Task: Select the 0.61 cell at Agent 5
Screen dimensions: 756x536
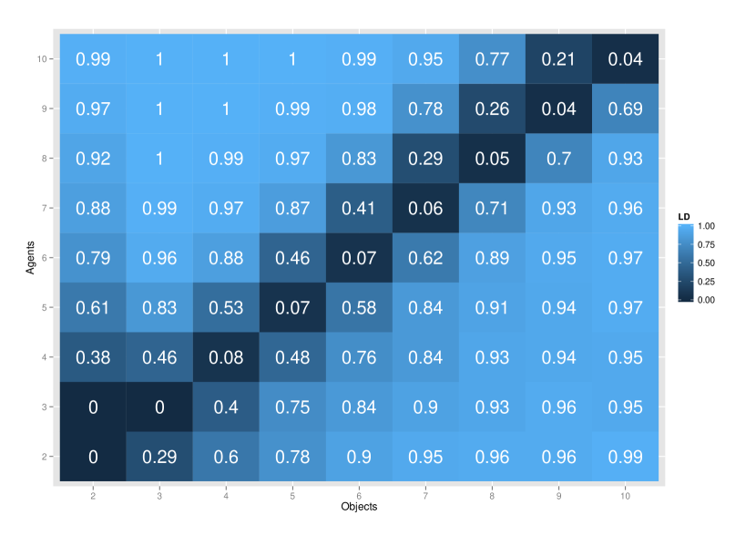Action: (x=93, y=307)
